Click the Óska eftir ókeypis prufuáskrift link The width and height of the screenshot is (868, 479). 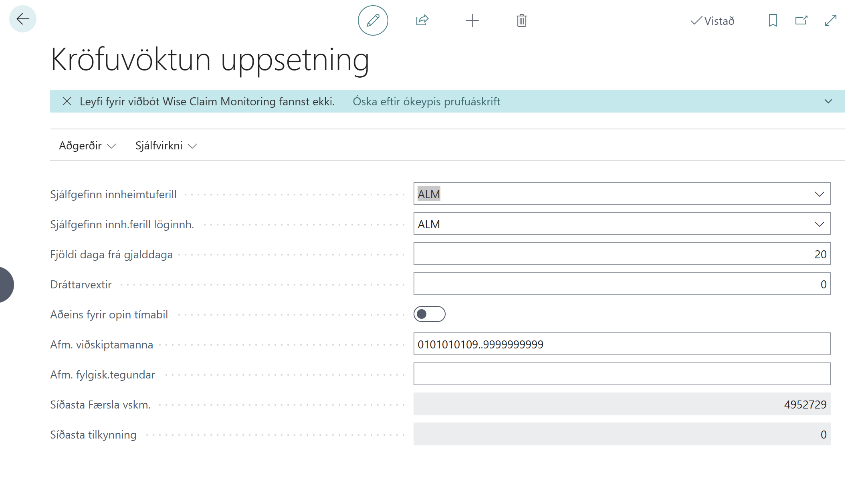coord(426,101)
